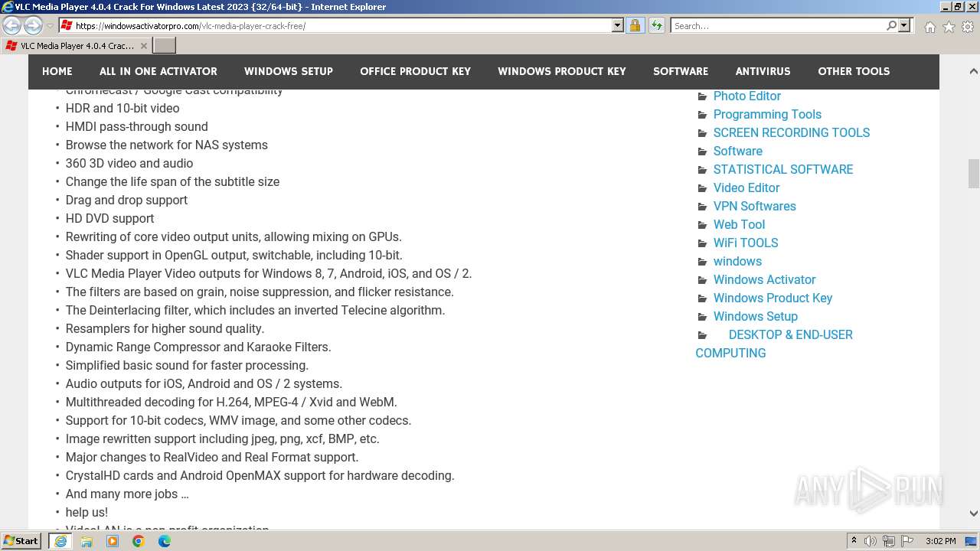Open a new blank tab
Image resolution: width=980 pixels, height=551 pixels.
(165, 46)
